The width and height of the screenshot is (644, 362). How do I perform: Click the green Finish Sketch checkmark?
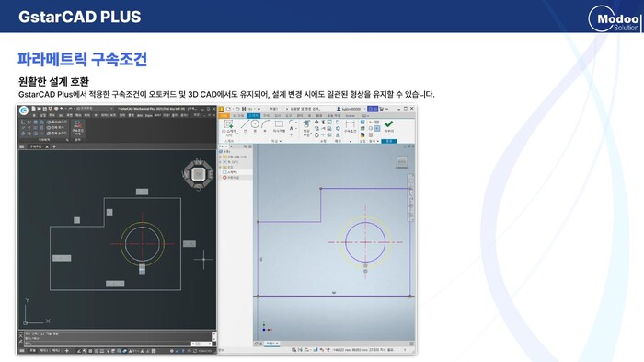click(388, 126)
